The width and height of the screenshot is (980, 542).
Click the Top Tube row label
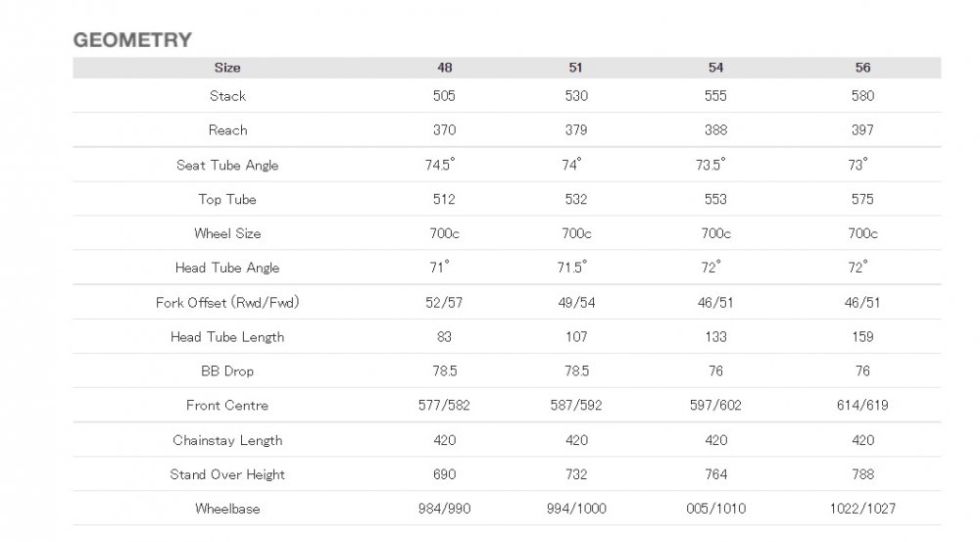point(227,199)
